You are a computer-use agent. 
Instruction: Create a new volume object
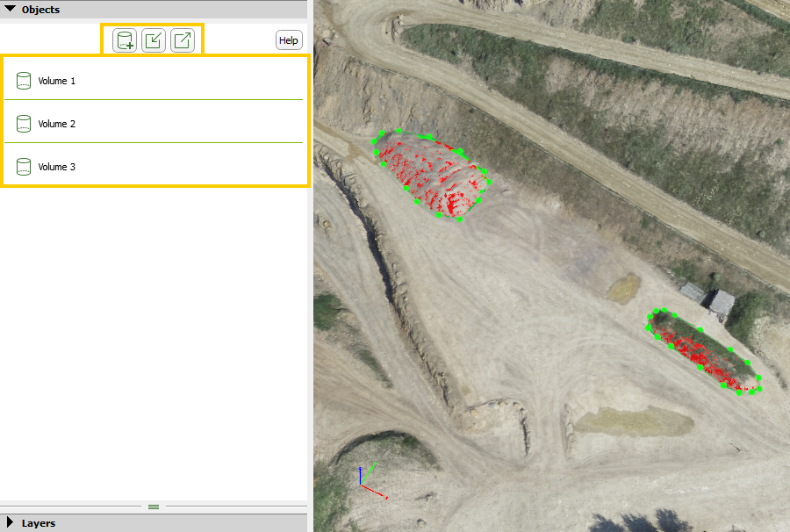(123, 40)
